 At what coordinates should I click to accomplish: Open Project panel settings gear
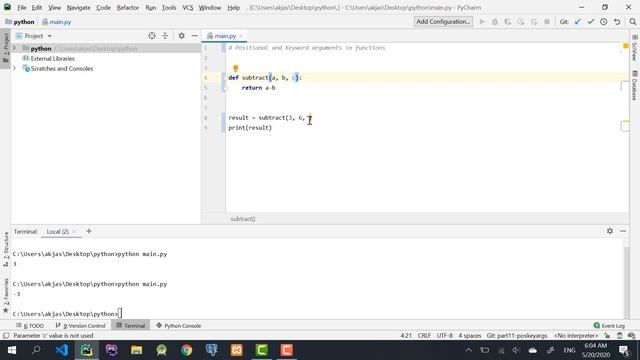(182, 36)
